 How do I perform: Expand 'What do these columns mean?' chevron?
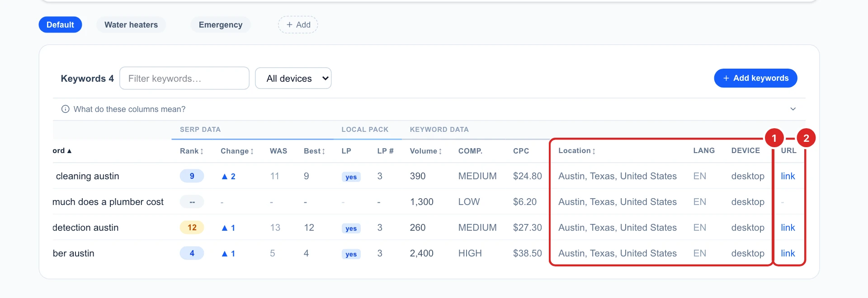click(x=793, y=109)
